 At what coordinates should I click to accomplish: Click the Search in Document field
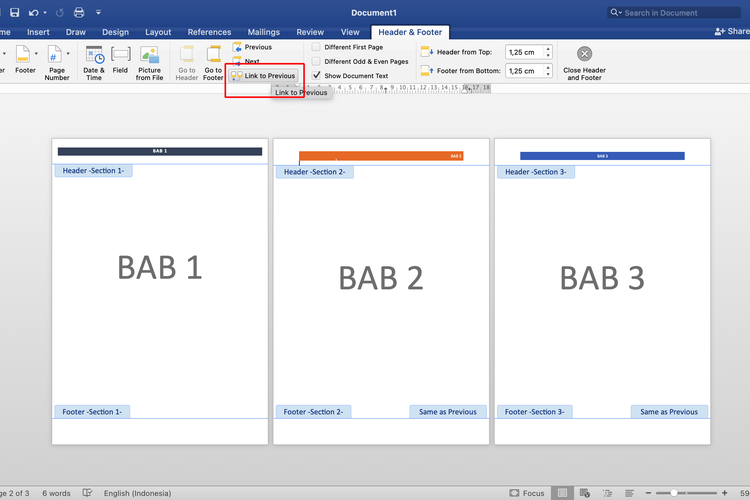pyautogui.click(x=674, y=13)
